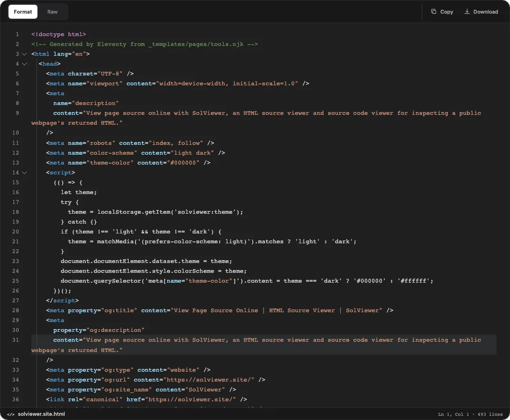Image resolution: width=510 pixels, height=420 pixels.
Task: Click the canonical link line 36
Action: point(146,399)
